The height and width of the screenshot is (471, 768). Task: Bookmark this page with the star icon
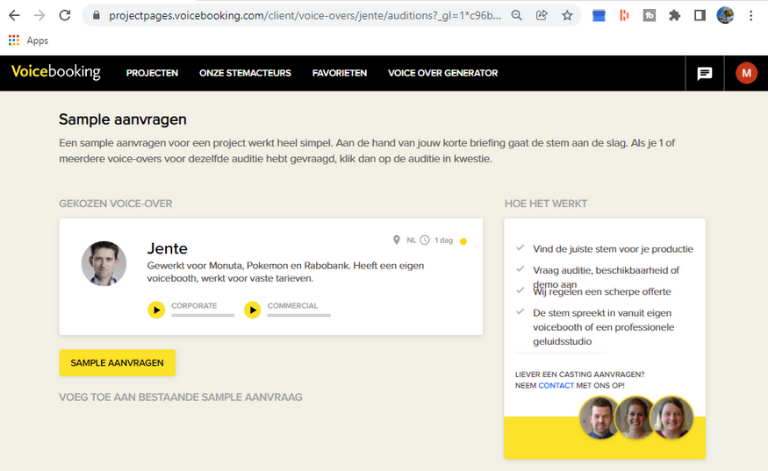coord(567,16)
